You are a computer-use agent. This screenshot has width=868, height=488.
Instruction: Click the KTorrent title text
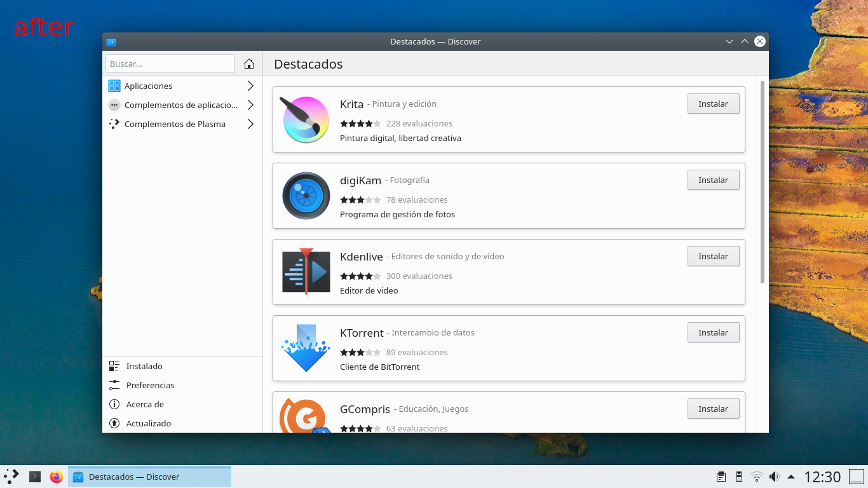pos(362,333)
